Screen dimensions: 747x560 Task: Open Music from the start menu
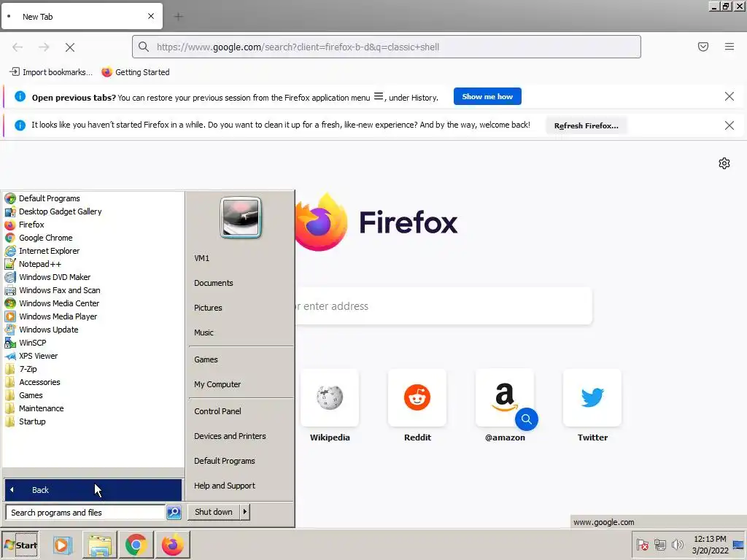(204, 332)
